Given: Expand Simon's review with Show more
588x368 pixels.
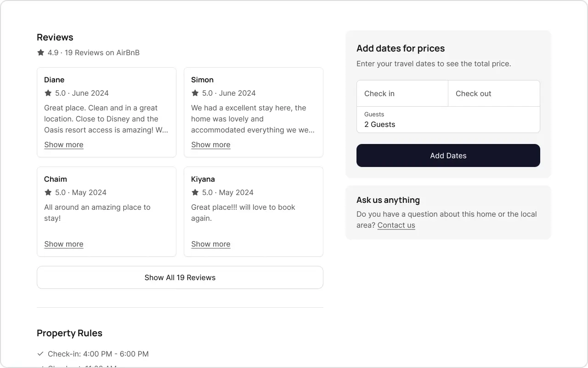Looking at the screenshot, I should pyautogui.click(x=211, y=144).
